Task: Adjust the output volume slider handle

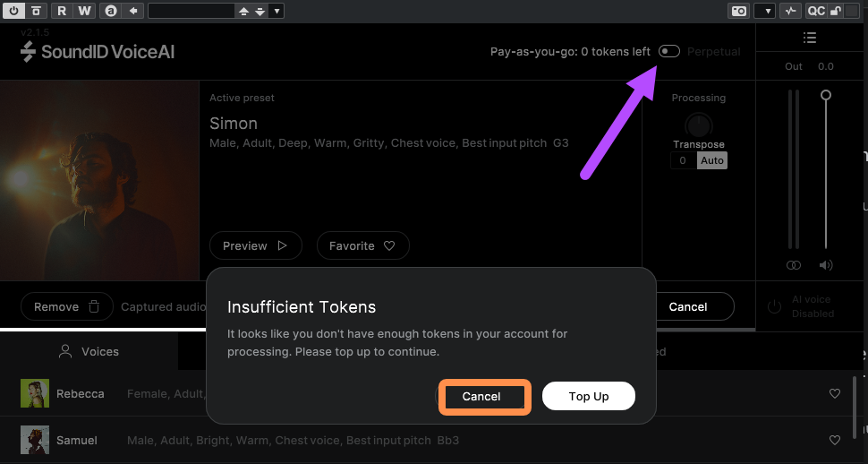Action: coord(826,95)
